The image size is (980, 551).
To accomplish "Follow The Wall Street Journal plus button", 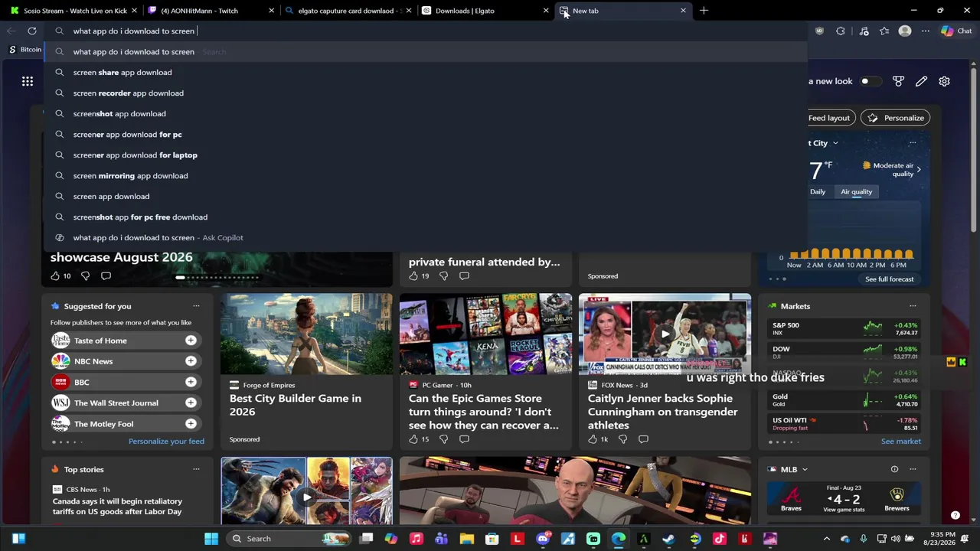I will (191, 403).
